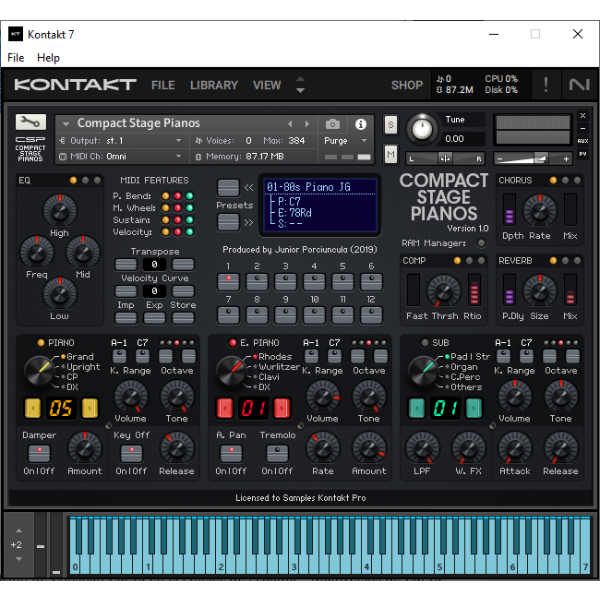Image resolution: width=600 pixels, height=600 pixels.
Task: Shift the keyboard octave down arrow
Action: tap(19, 559)
